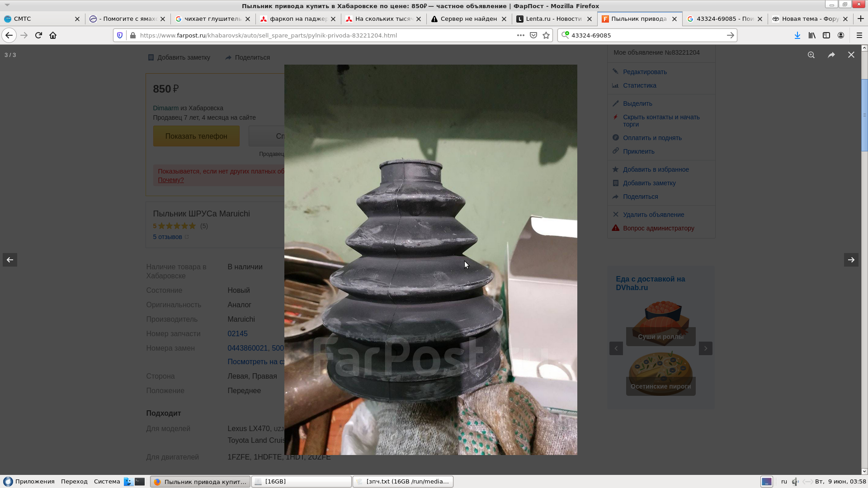Click 'Оплатить и поднять'
The image size is (868, 488).
(x=652, y=138)
